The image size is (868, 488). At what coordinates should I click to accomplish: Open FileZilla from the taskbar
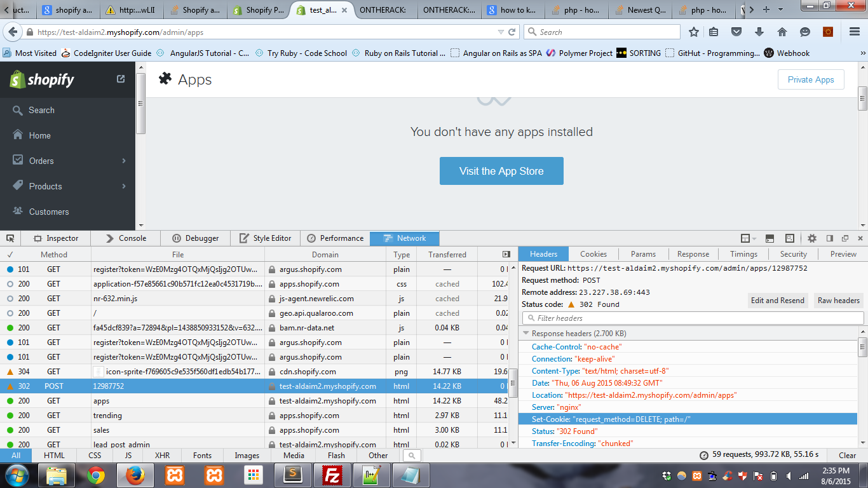tap(332, 475)
